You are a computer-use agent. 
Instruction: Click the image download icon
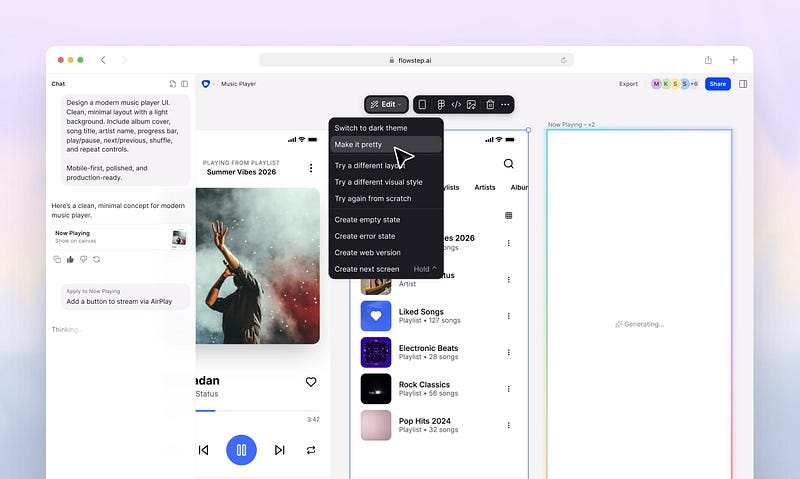pyautogui.click(x=471, y=104)
